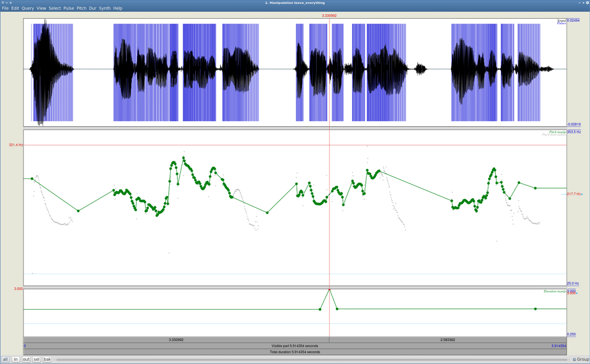This screenshot has width=590, height=364.
Task: Select the first pitch point of the contour
Action: [x=32, y=179]
